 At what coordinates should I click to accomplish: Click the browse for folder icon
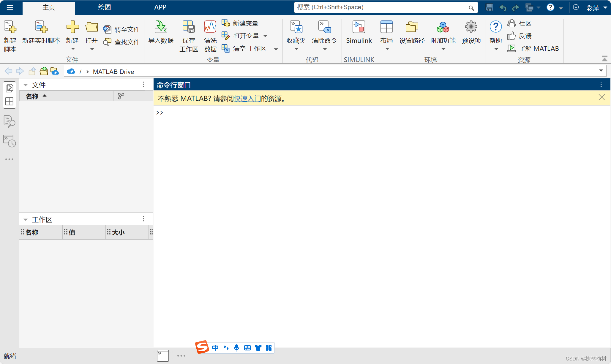[44, 71]
